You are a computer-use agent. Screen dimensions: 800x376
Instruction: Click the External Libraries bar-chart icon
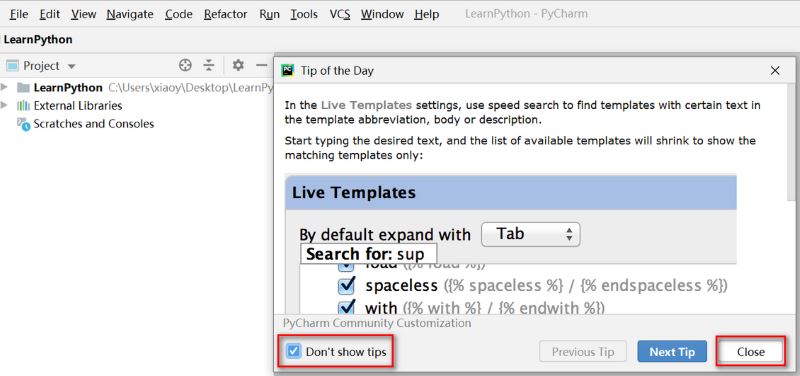(23, 106)
